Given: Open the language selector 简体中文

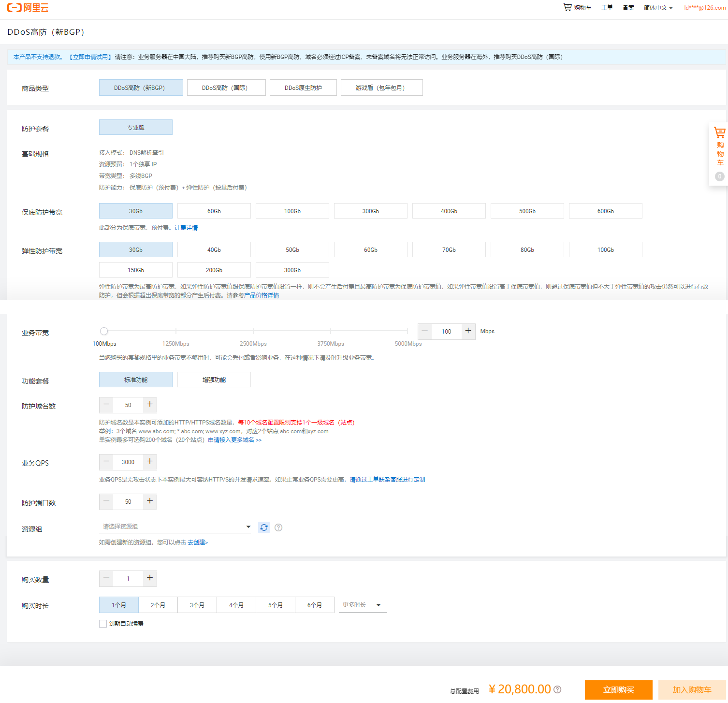Looking at the screenshot, I should [x=657, y=8].
